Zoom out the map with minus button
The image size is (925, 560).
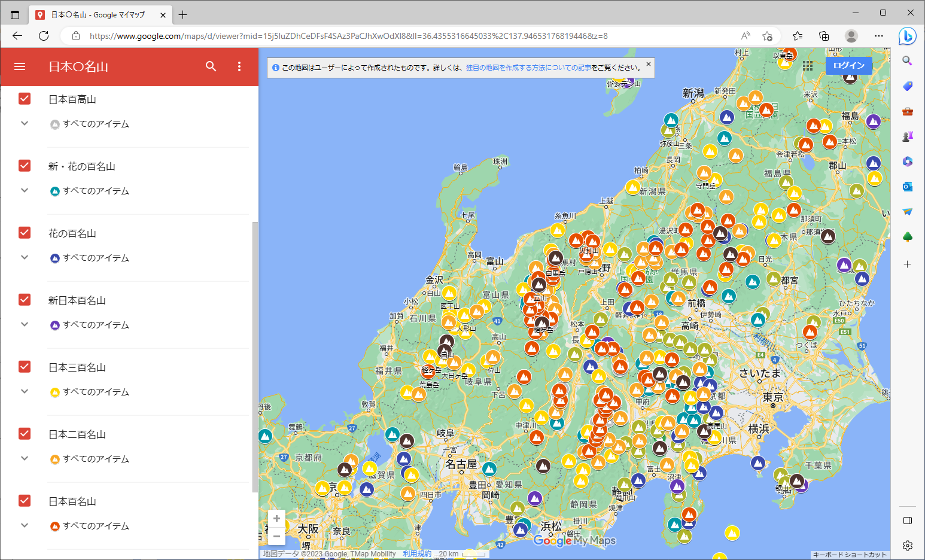click(x=276, y=536)
